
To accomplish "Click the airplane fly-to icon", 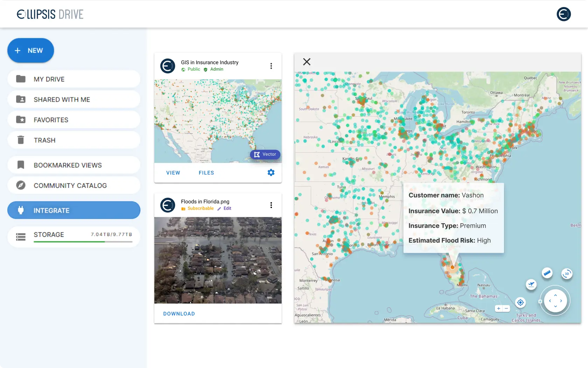I will (x=531, y=284).
